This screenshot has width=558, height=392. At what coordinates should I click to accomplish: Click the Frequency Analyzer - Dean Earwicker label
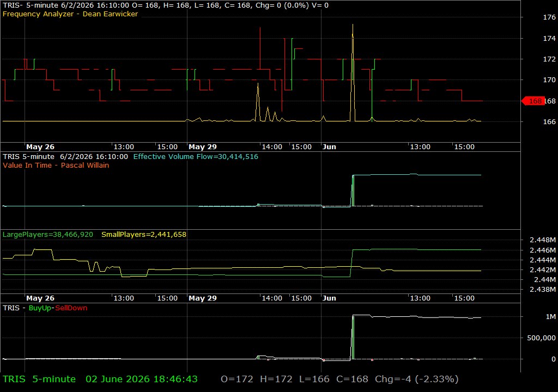[70, 14]
